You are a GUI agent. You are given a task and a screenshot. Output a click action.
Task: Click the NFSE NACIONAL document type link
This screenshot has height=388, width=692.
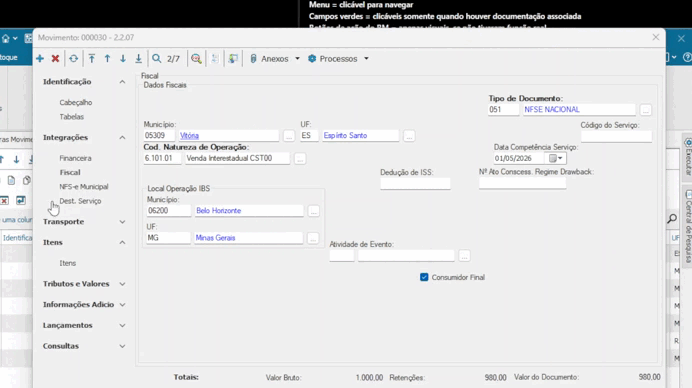[552, 109]
